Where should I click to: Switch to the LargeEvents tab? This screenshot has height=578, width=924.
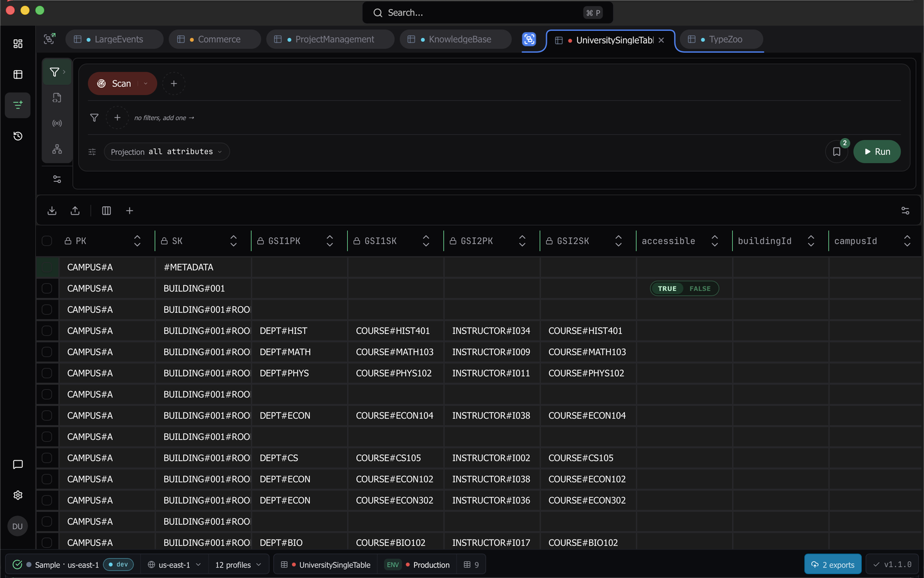(114, 39)
